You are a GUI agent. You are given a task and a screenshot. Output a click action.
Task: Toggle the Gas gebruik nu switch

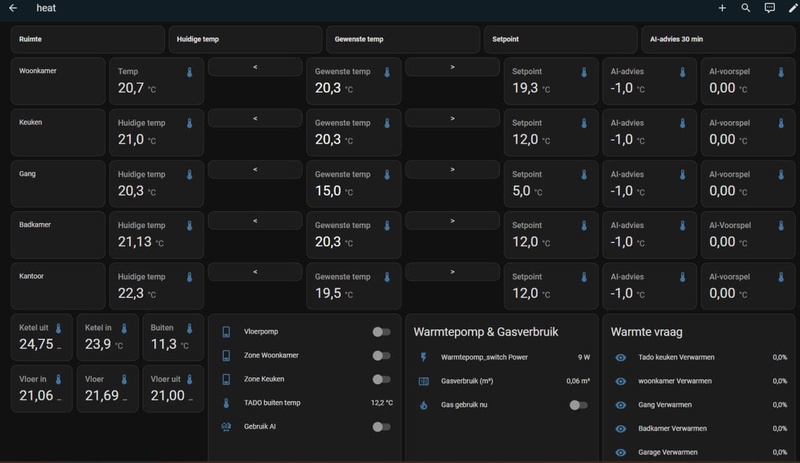pos(578,405)
